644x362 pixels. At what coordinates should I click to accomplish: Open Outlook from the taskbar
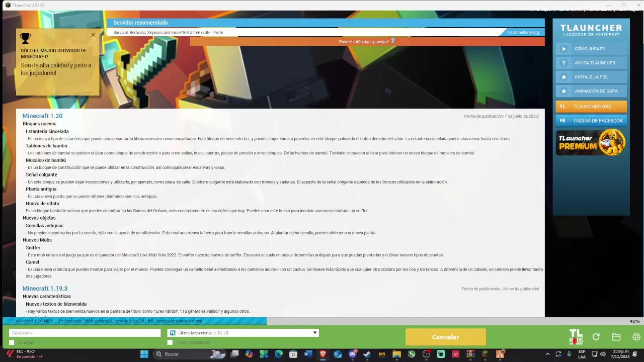point(338,354)
